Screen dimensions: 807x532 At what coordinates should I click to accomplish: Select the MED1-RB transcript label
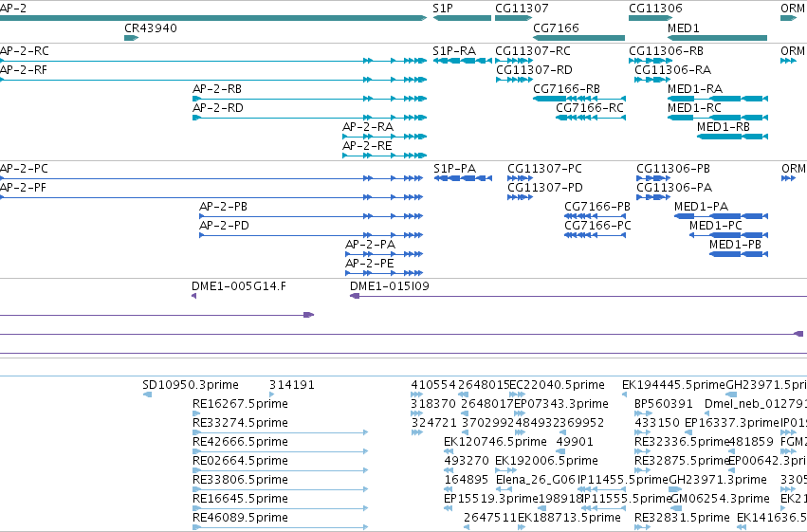[x=724, y=127]
